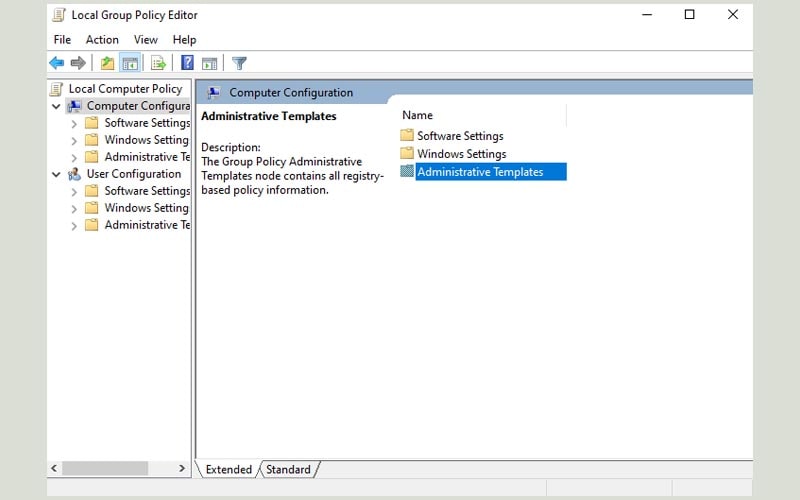800x500 pixels.
Task: Click the selected Administrative Templates folder icon in list
Action: (407, 171)
